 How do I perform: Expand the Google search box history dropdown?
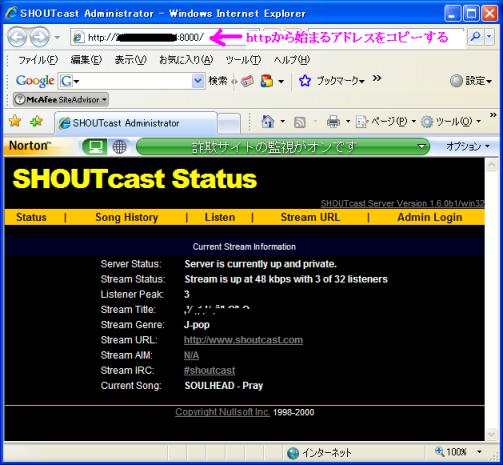(198, 81)
